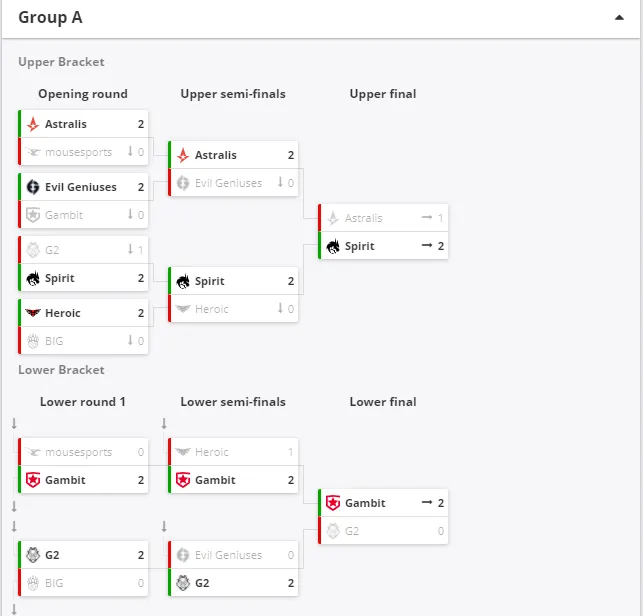The height and width of the screenshot is (616, 643).
Task: Collapse the Group A section arrow
Action: point(619,18)
